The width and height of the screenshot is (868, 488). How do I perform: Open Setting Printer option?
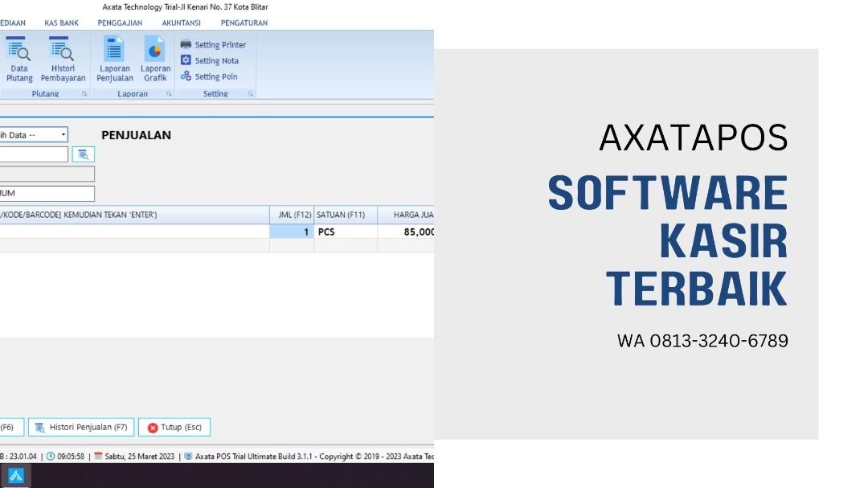214,45
